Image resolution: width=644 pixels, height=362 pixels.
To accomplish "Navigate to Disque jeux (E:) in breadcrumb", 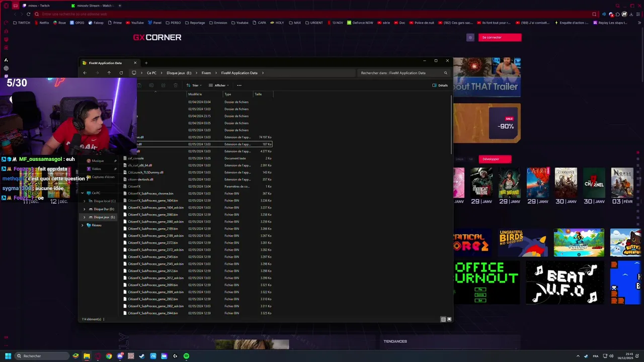I will (179, 73).
